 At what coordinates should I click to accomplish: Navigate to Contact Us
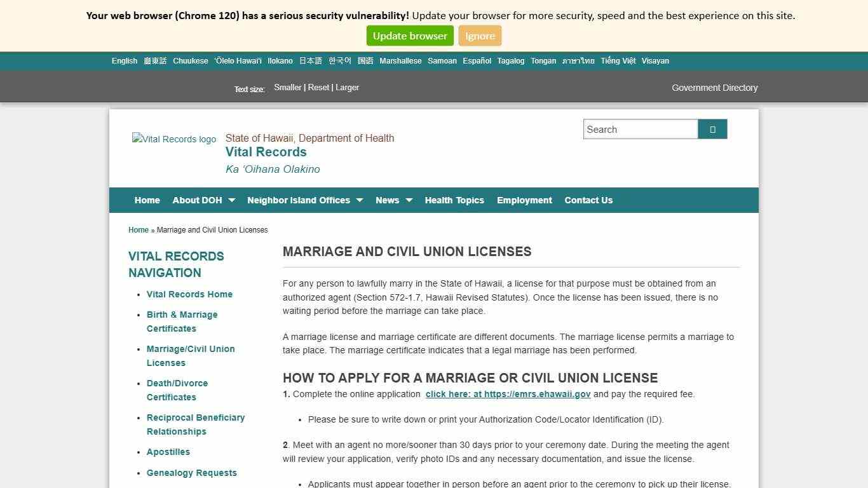[x=588, y=200]
